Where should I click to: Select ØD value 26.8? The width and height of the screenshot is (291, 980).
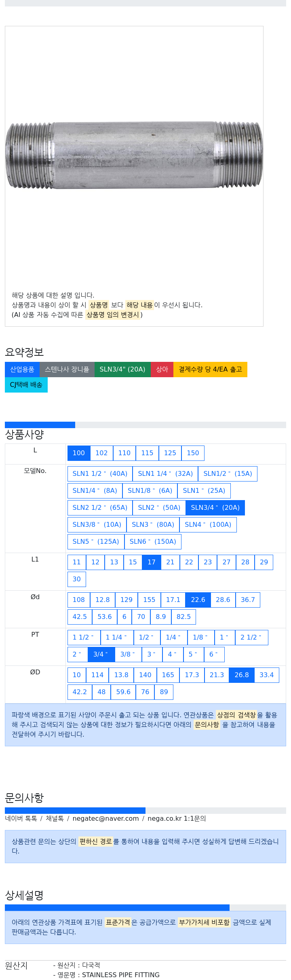[x=242, y=675]
